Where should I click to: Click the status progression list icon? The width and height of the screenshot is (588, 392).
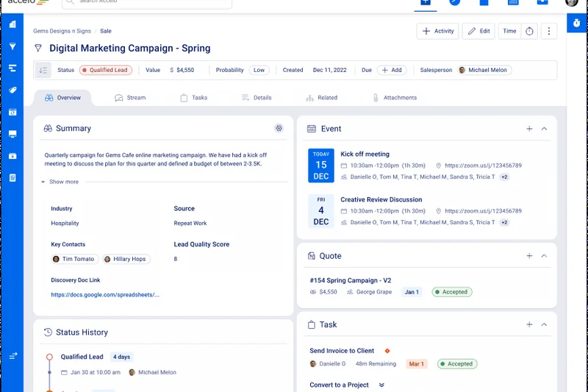(43, 70)
